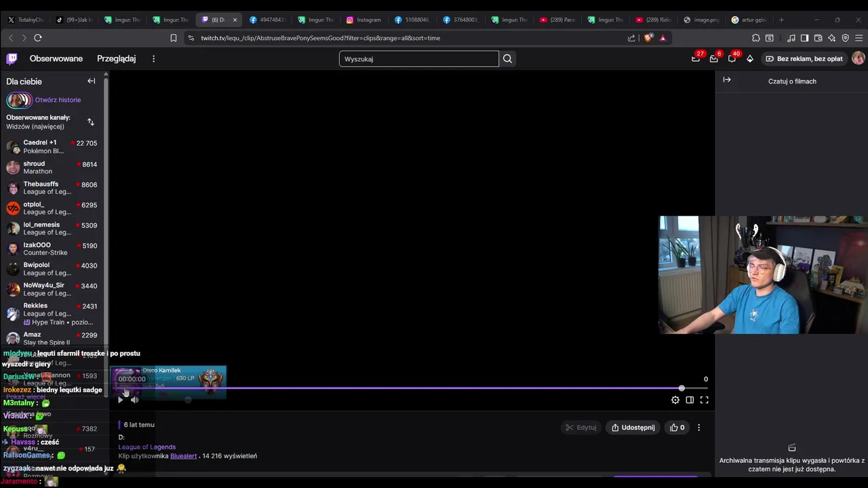The height and width of the screenshot is (488, 868).
Task: Open the browser hamburger menu
Action: point(859,38)
